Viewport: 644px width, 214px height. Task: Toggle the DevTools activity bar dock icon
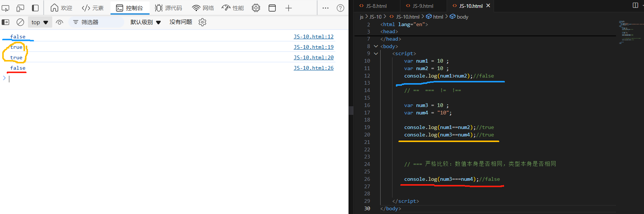(x=35, y=8)
